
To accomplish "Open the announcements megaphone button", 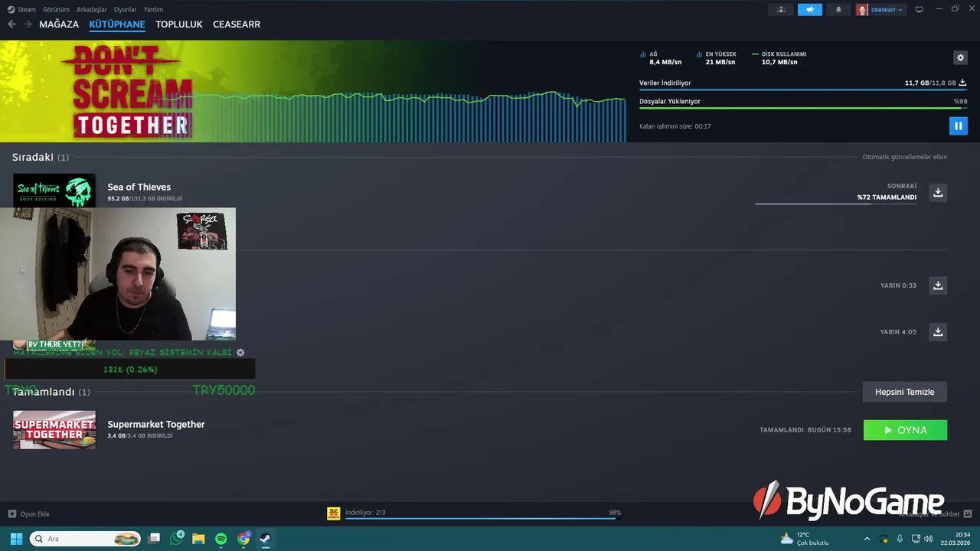I will coord(810,9).
